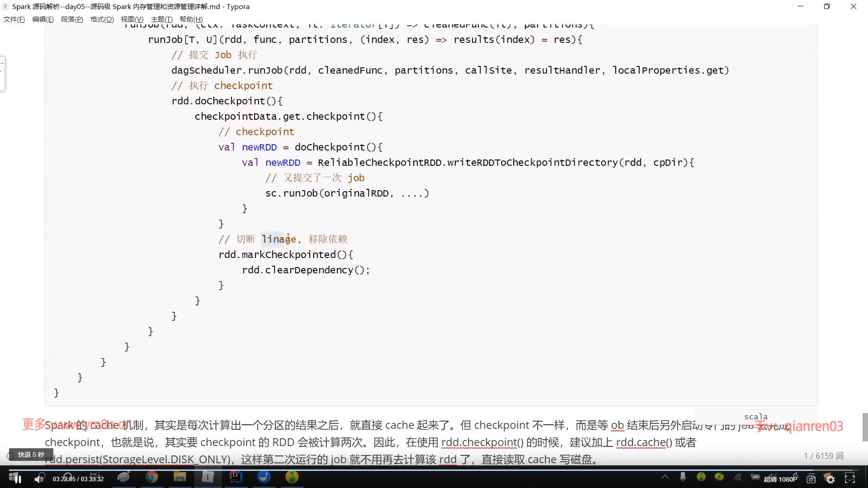Open IntelliJ IDEA from the taskbar
Screen dimensions: 868x488
coord(236,477)
